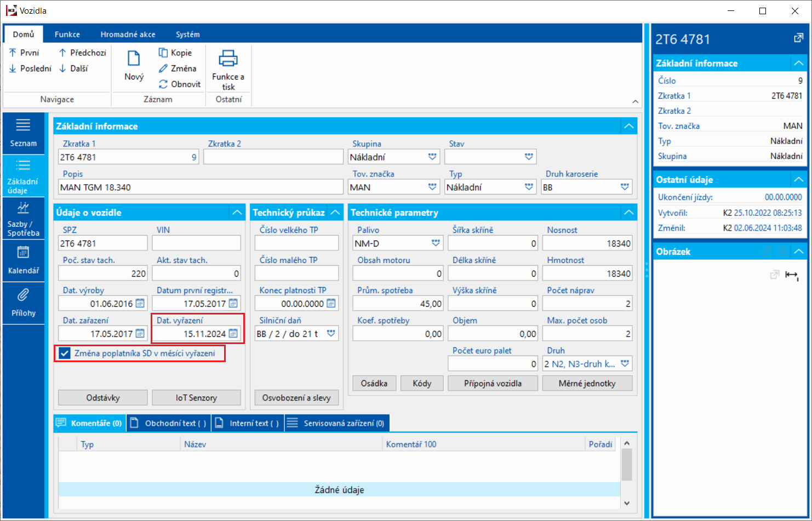Click into the Zkratka 2 field
The width and height of the screenshot is (812, 521).
(273, 157)
